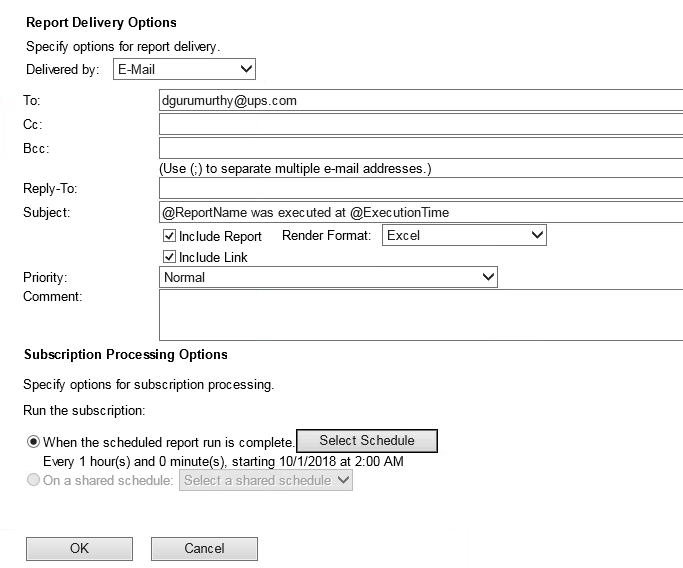The height and width of the screenshot is (568, 683).
Task: Open the Priority dropdown showing Normal
Action: 328,277
